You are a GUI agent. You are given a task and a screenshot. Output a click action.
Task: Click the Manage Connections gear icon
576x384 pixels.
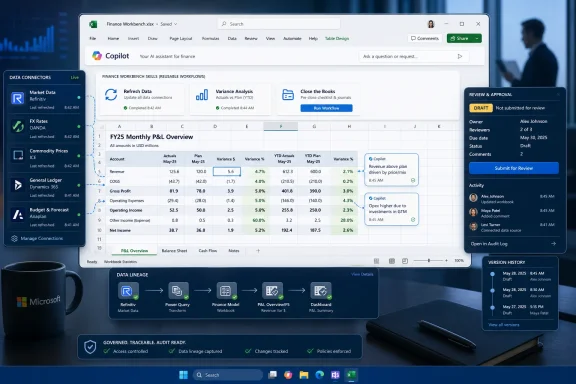click(14, 238)
